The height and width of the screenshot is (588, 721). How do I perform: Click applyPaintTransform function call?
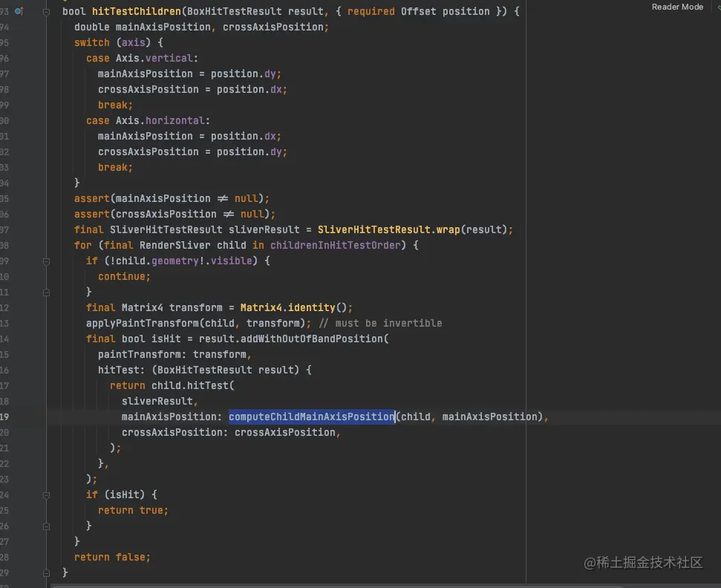click(x=143, y=323)
